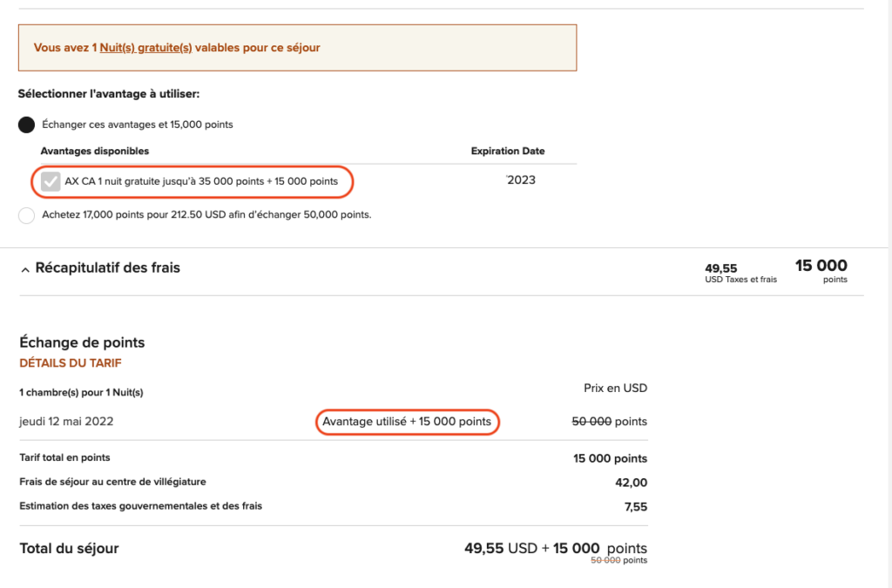Choose Achetez 17,000 points pour 212.50 USD option
The width and height of the screenshot is (892, 588).
click(26, 214)
